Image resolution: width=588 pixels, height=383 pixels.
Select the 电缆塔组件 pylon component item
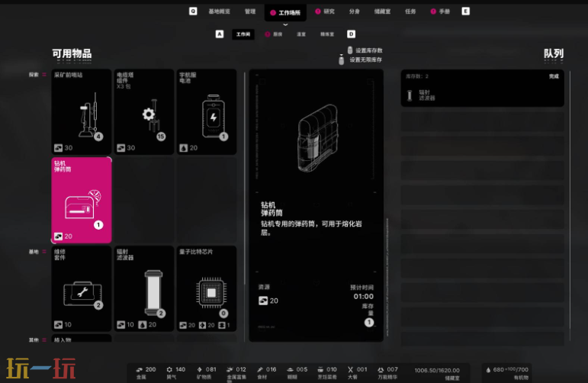(143, 111)
